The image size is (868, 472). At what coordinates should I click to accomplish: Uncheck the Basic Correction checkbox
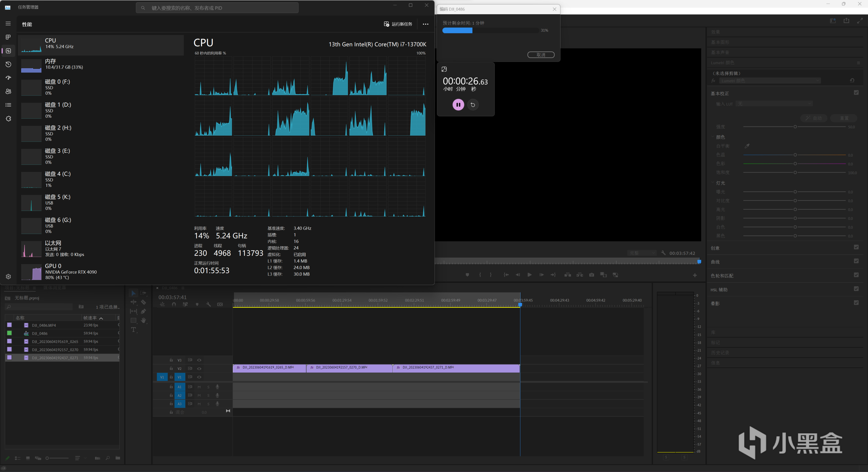[856, 93]
